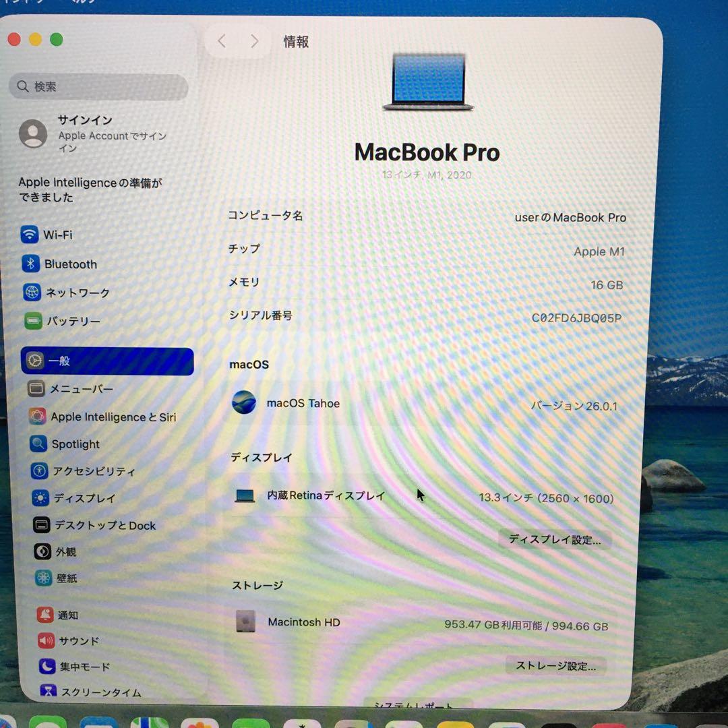Click the ディスプレイ設定 (Display Settings) button
The image size is (728, 728).
click(x=555, y=539)
